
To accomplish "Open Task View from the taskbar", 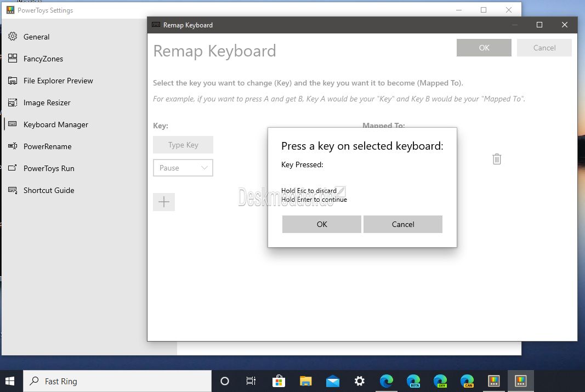I will pos(251,381).
